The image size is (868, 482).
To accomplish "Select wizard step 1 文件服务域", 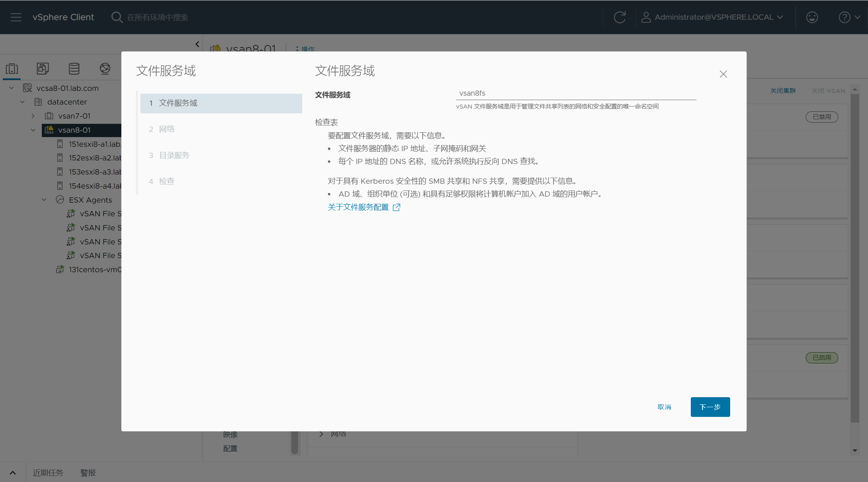I will point(221,103).
